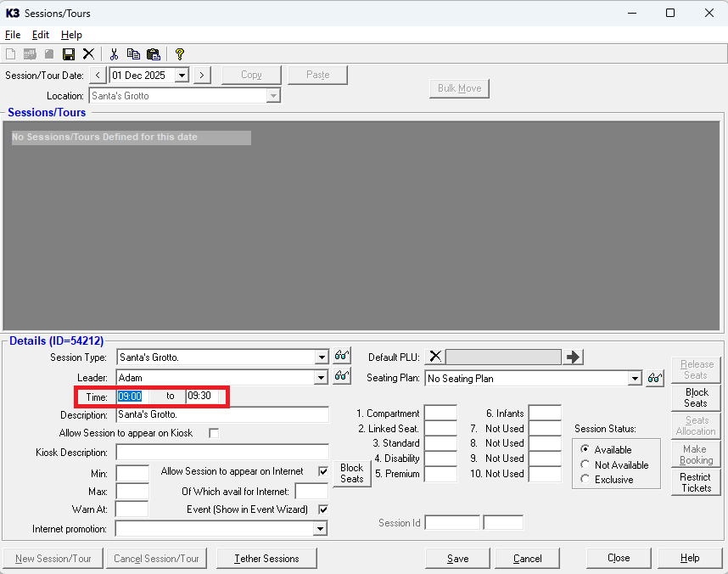Open the Help menu
This screenshot has height=574, width=728.
pos(71,35)
